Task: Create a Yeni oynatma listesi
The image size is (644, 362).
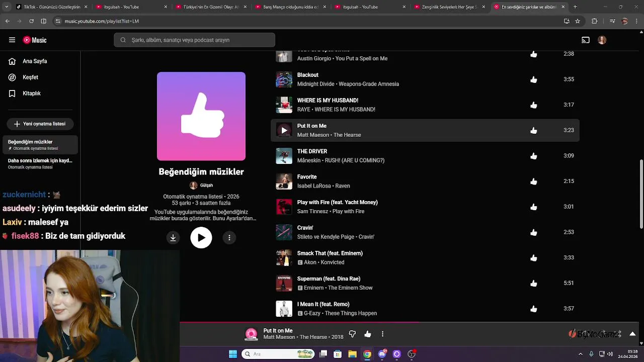Action: point(40,124)
